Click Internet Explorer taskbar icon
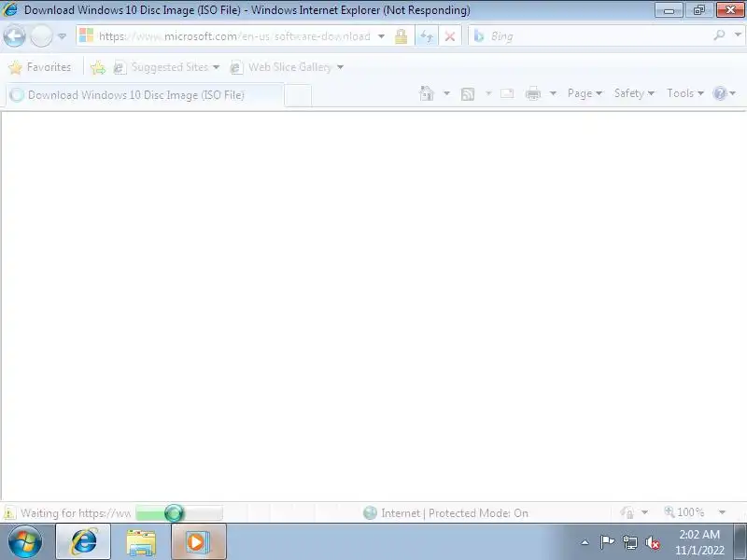747x560 pixels. [x=83, y=542]
